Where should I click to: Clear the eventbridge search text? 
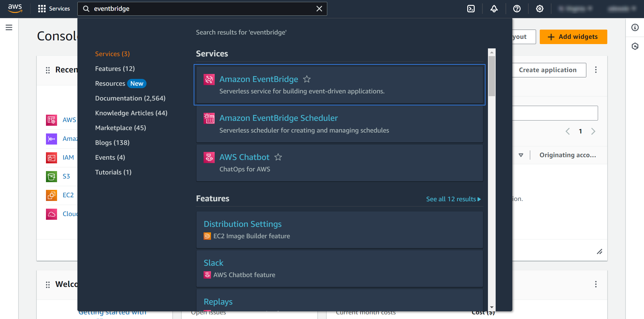pyautogui.click(x=319, y=9)
